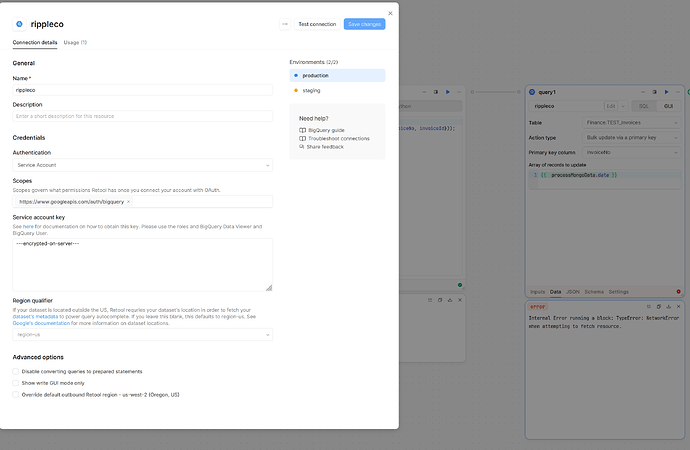Screen dimensions: 690x450
Task: Check Show write GUI mode only
Action: 16,383
